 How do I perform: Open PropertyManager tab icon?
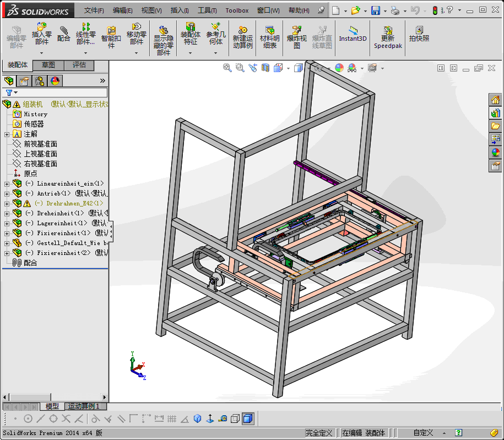tap(24, 80)
